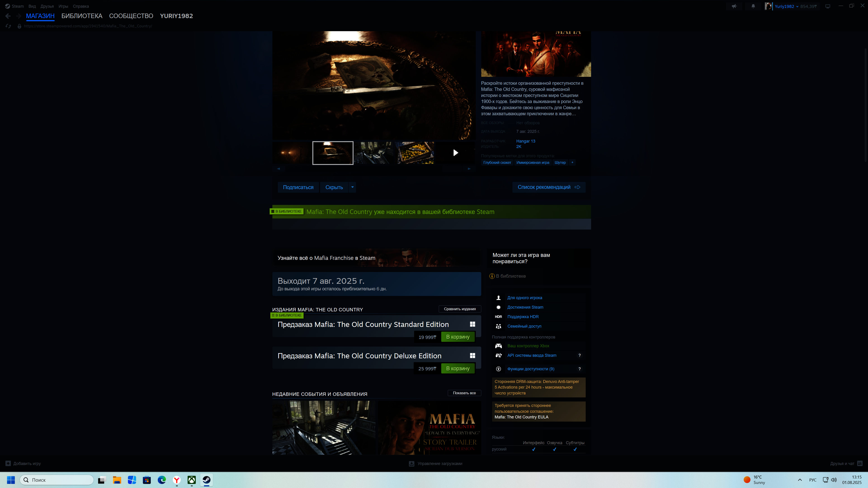Open the Mafia Franchise banner
Screen dimensions: 868x488
click(376, 258)
